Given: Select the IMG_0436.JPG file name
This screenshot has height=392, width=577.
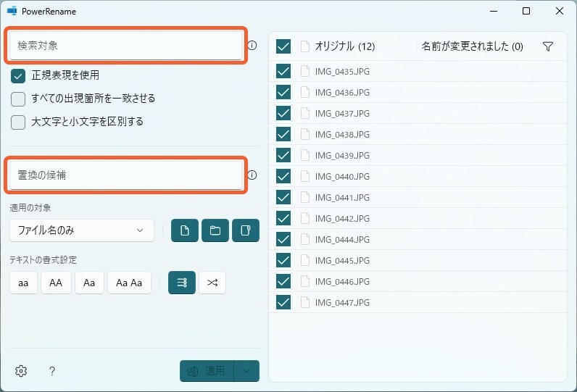Looking at the screenshot, I should click(342, 93).
